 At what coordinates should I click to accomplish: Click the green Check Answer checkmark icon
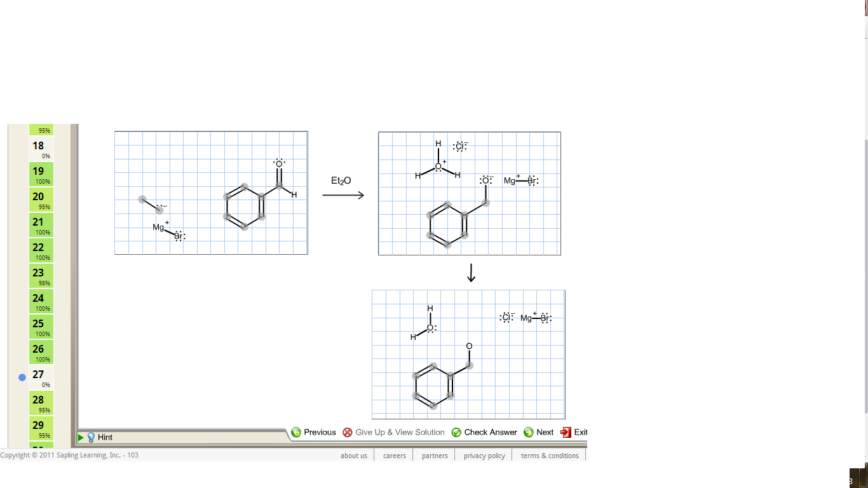coord(458,432)
